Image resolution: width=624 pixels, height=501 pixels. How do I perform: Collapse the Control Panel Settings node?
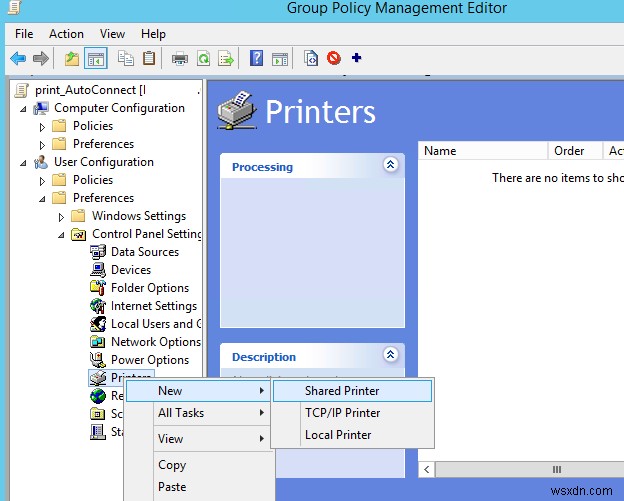(x=61, y=234)
